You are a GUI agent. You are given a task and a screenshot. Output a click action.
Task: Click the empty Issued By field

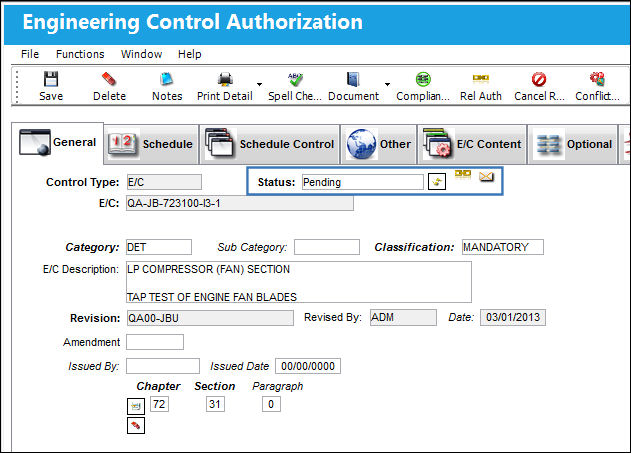pyautogui.click(x=163, y=366)
